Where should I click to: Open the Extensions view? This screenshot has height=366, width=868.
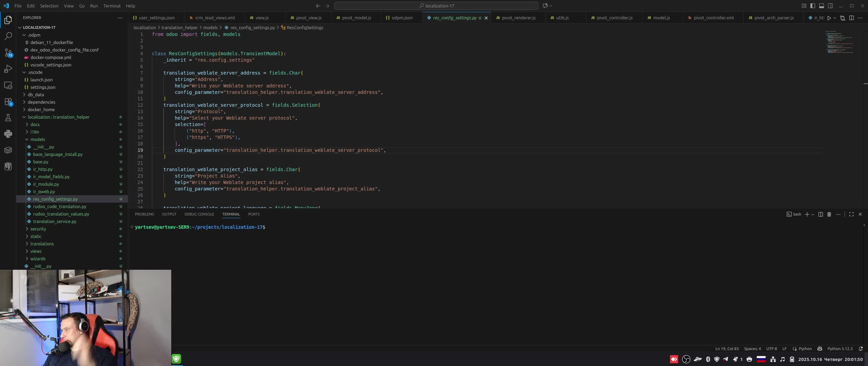[8, 102]
